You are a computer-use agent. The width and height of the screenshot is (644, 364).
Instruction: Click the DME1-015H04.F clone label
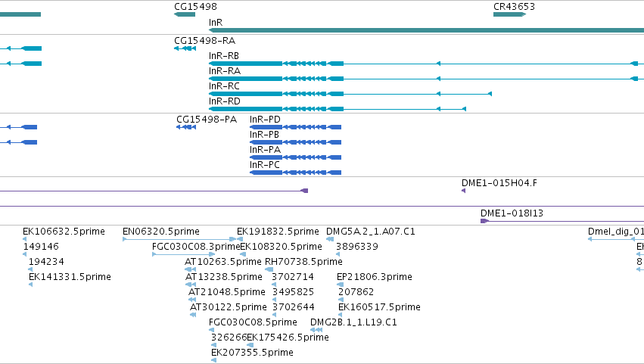(499, 183)
